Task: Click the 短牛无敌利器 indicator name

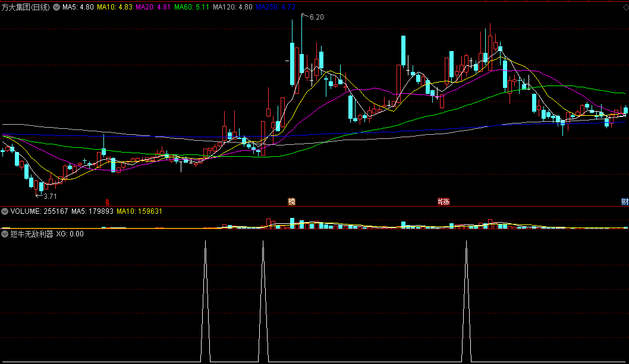Action: point(32,234)
